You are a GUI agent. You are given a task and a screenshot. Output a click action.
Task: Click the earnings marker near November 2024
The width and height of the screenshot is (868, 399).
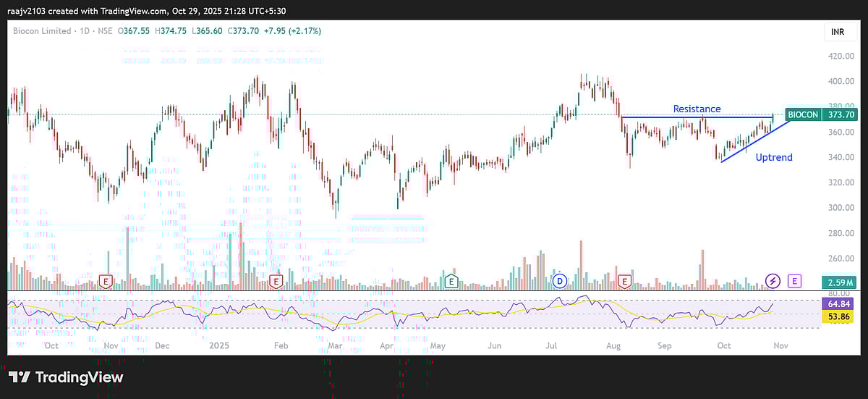click(x=106, y=280)
